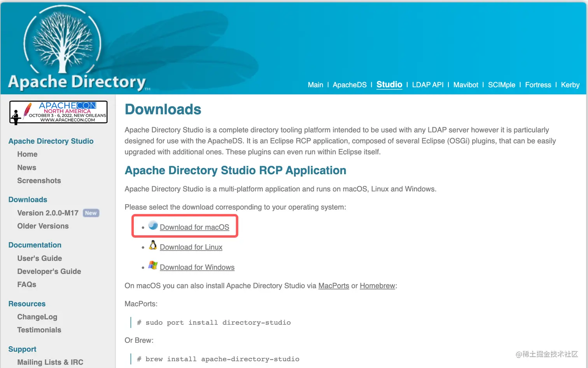Open News in the sidebar
This screenshot has height=368, width=588.
click(x=26, y=167)
